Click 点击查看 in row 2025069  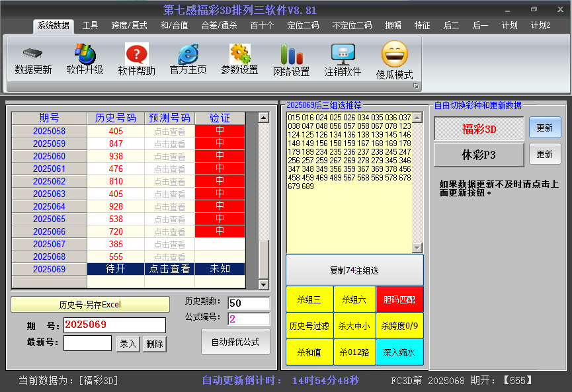(170, 269)
